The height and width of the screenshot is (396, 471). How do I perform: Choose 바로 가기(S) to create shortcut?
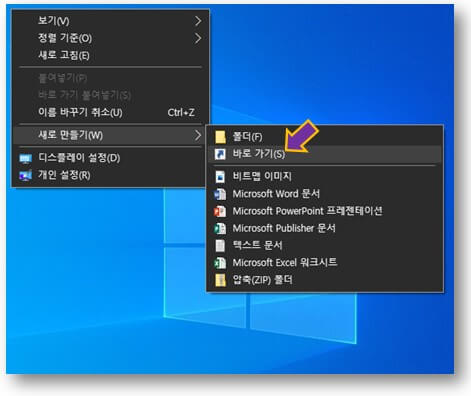325,154
